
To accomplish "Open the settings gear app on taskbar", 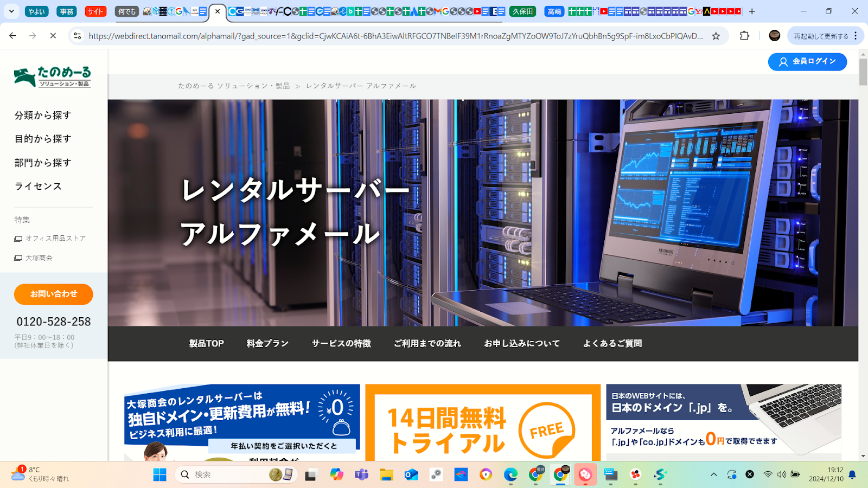I will coord(436,475).
